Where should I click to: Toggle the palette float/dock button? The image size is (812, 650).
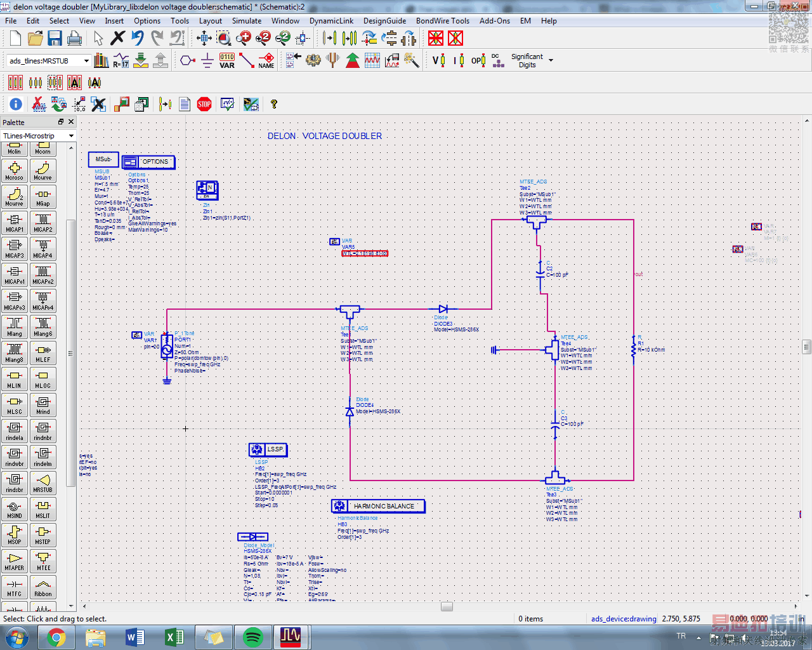pos(61,122)
